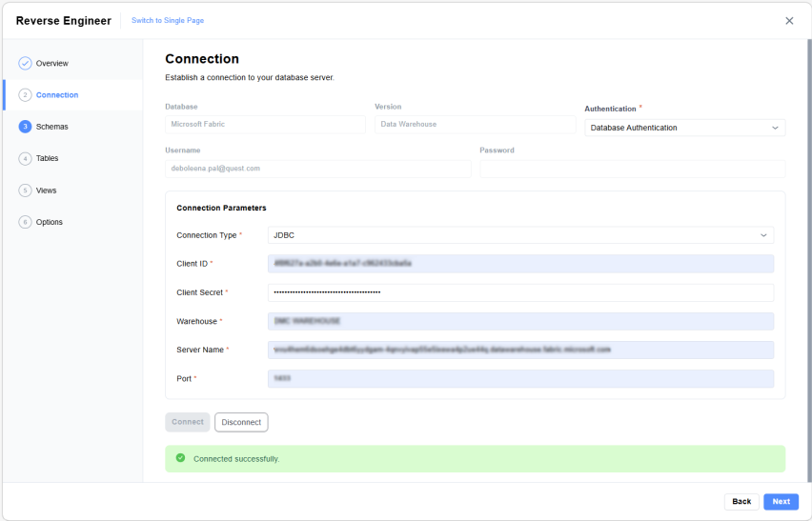Select the Connection step label

click(x=57, y=94)
